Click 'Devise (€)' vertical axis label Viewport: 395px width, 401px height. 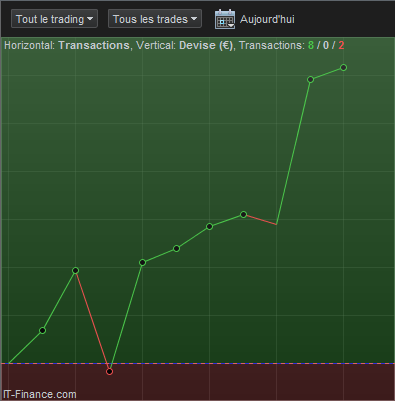click(206, 45)
